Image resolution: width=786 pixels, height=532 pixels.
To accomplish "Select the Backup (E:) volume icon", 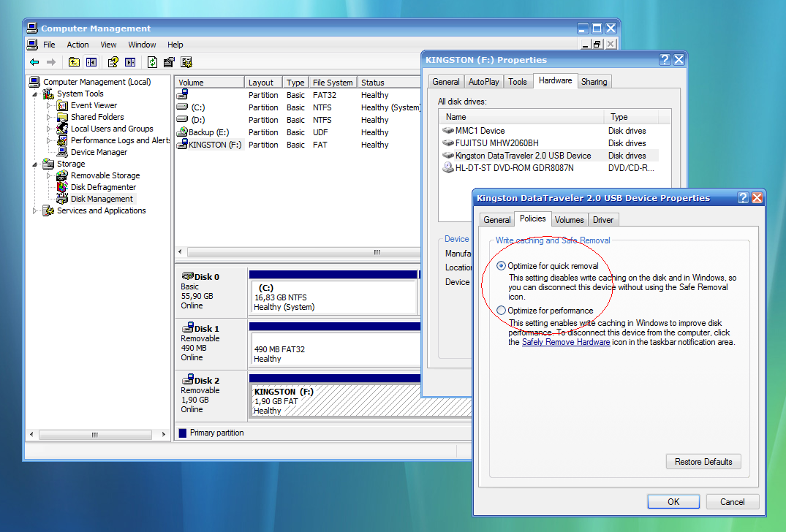I will 183,132.
